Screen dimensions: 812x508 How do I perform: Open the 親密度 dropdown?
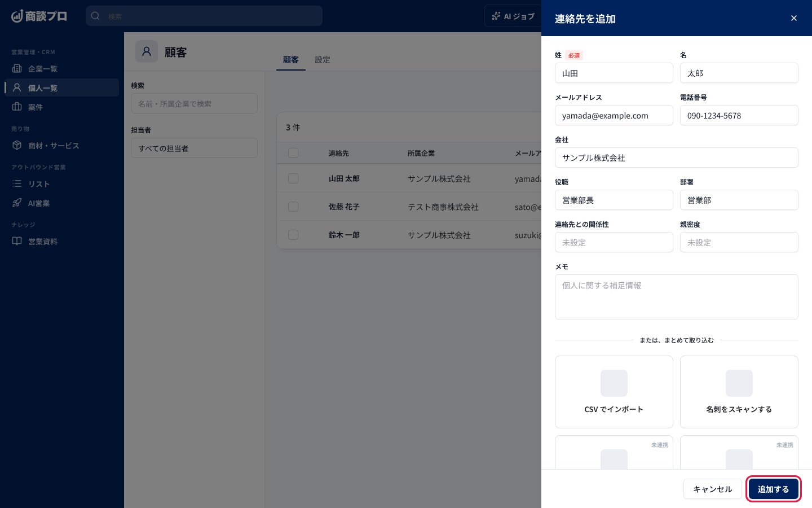point(739,242)
